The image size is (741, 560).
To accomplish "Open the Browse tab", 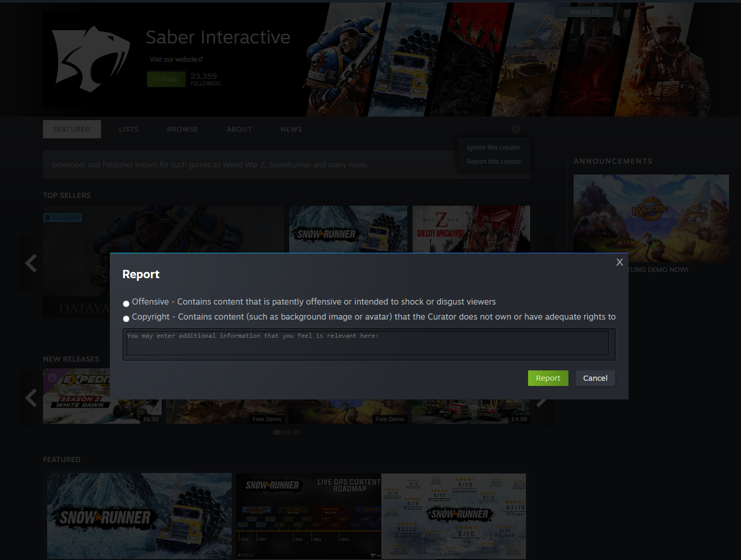I will [182, 130].
